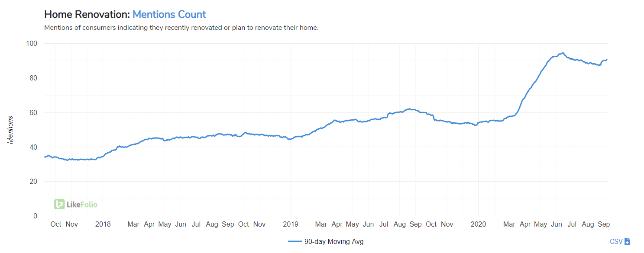Click the 40 value on the y-axis

point(33,147)
